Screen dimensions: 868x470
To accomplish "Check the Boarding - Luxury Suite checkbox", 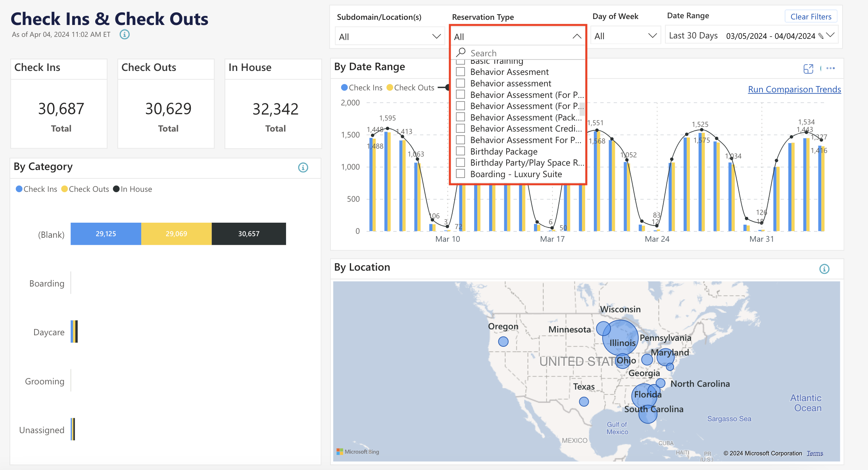I will 460,174.
